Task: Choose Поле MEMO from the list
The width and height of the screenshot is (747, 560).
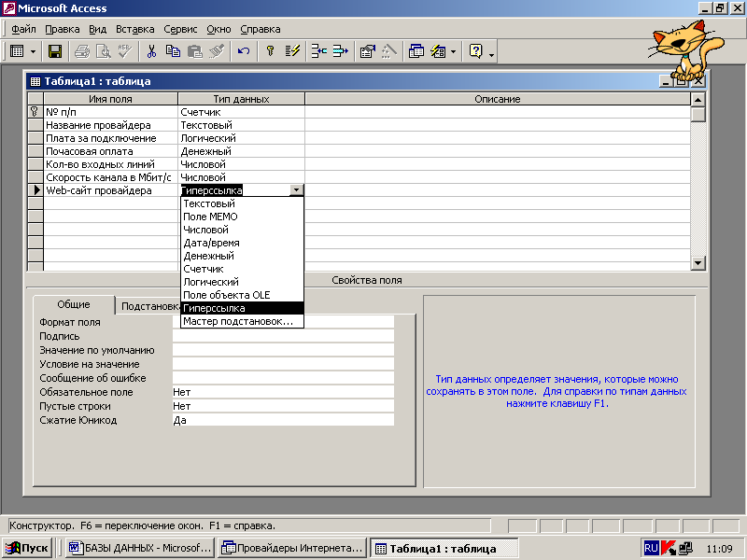Action: 243,217
